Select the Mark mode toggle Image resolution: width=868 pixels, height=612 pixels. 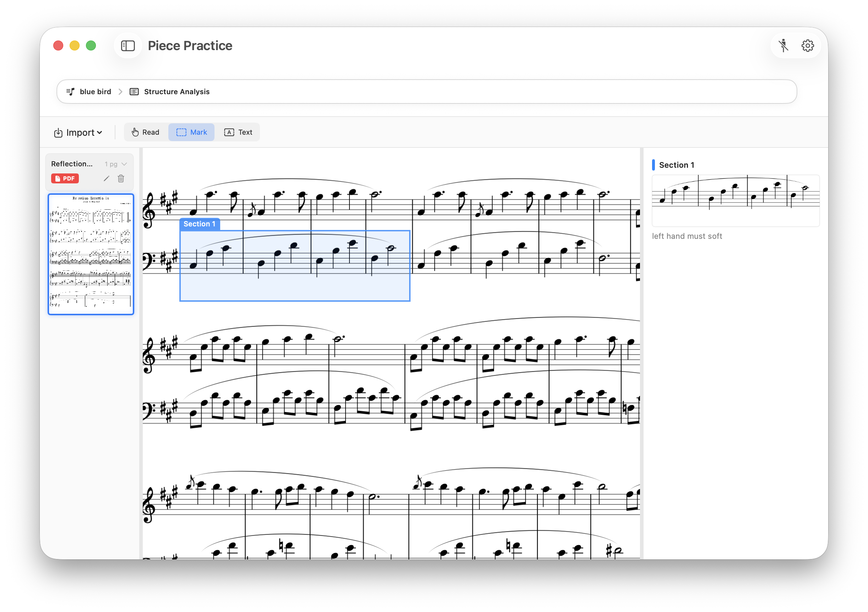(x=192, y=132)
